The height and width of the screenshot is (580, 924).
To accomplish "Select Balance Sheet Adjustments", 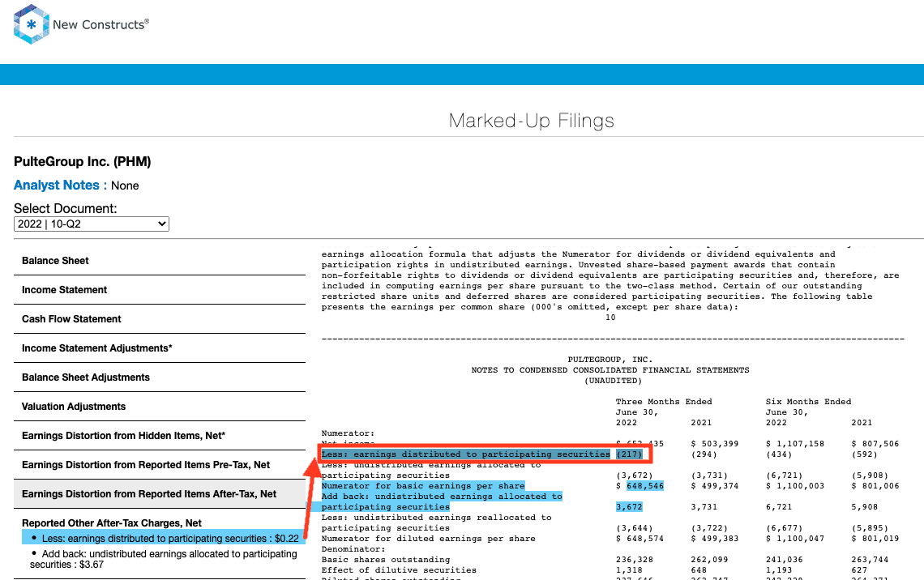I will [160, 377].
